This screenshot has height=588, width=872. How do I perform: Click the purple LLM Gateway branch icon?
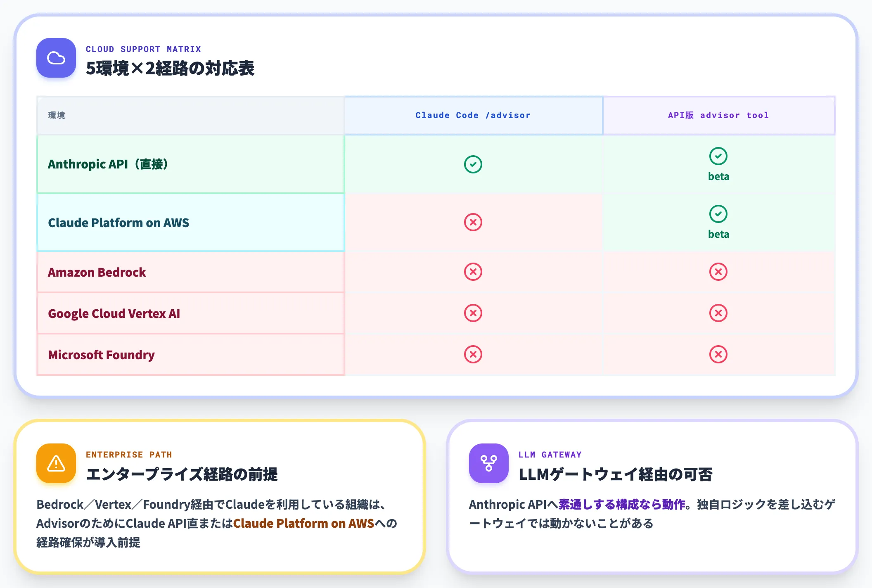tap(489, 463)
